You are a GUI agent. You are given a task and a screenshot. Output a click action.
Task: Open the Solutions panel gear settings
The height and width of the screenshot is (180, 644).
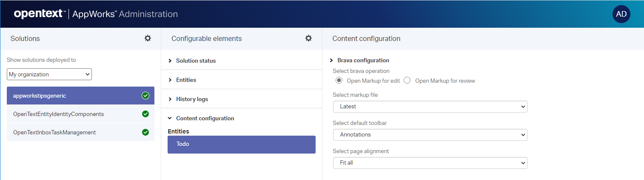(148, 38)
